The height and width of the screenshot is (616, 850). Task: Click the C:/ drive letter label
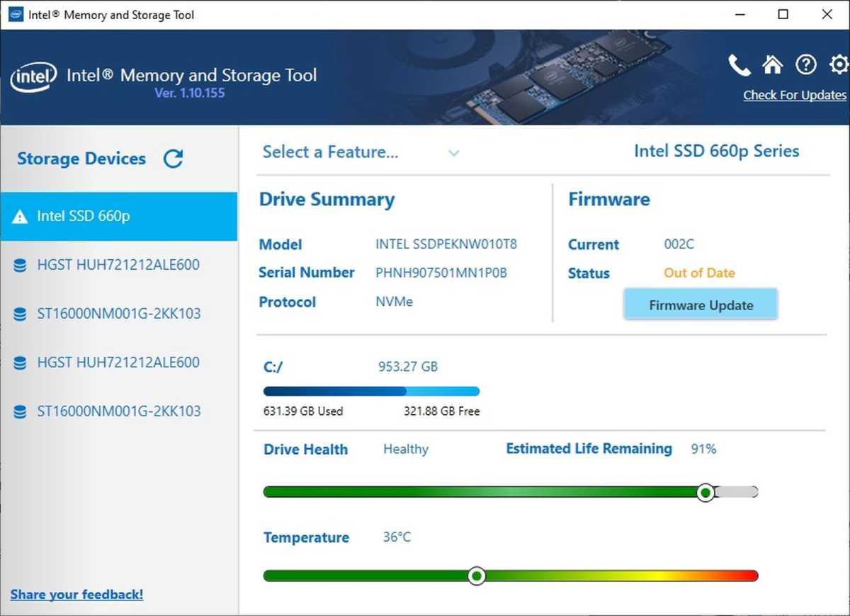(x=273, y=367)
